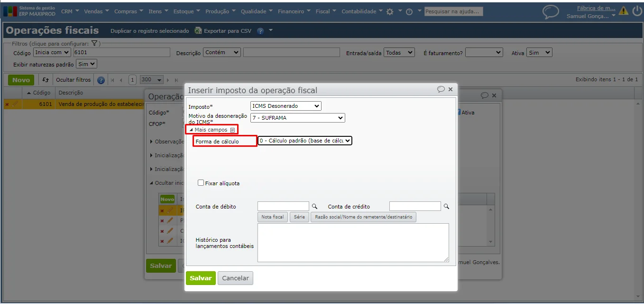The width and height of the screenshot is (644, 304).
Task: Open the page size 300 dropdown
Action: click(x=152, y=80)
